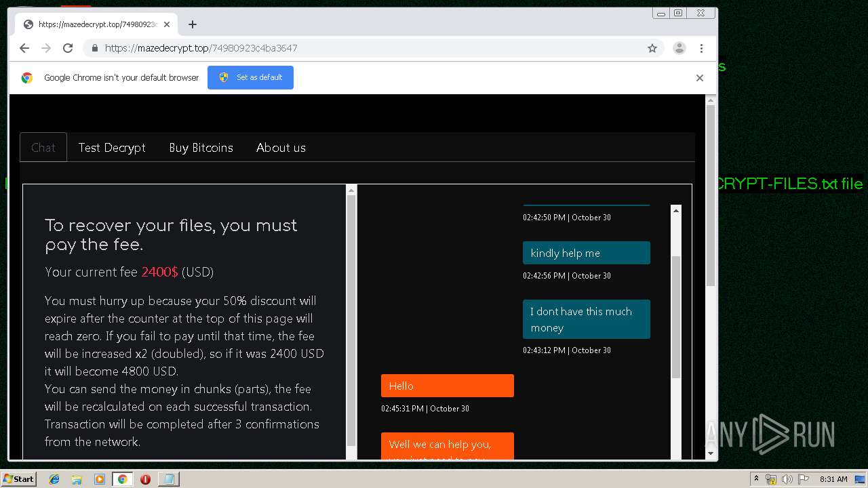Reload the mazedecrypt page
The width and height of the screenshot is (868, 488).
68,48
